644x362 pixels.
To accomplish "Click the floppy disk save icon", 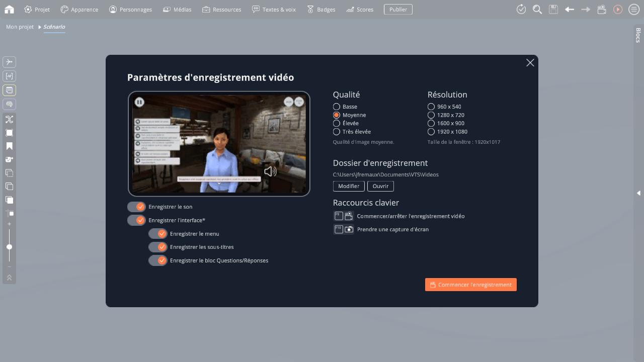I will (x=553, y=9).
